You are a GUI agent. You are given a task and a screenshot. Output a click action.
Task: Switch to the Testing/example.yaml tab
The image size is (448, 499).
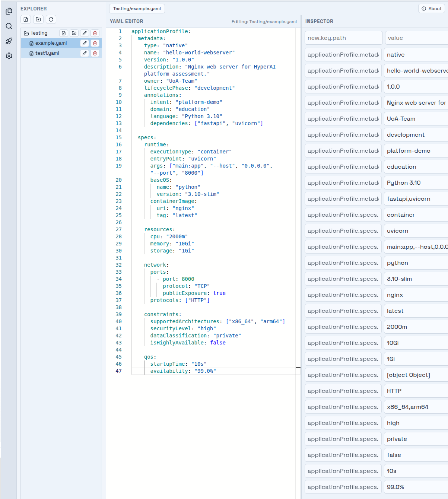point(137,9)
